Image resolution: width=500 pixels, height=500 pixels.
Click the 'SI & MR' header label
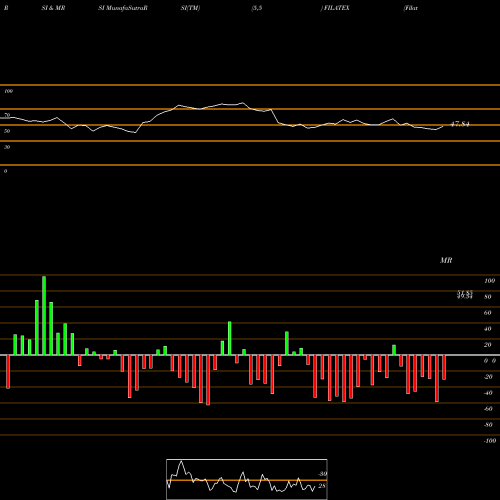[x=53, y=8]
